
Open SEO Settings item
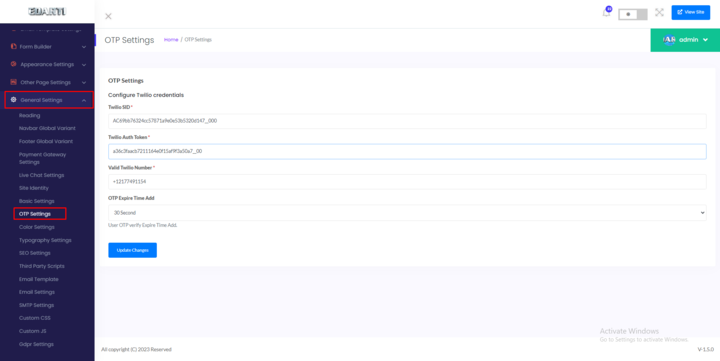tap(34, 253)
